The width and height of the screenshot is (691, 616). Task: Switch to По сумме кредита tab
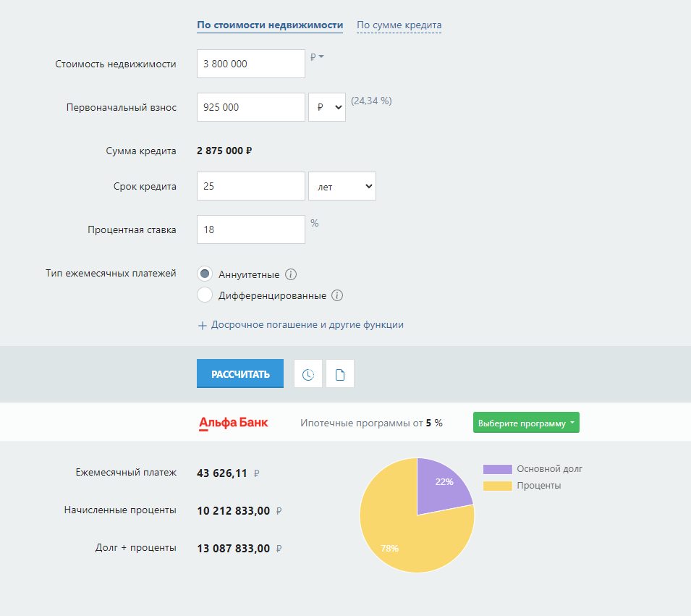(399, 25)
